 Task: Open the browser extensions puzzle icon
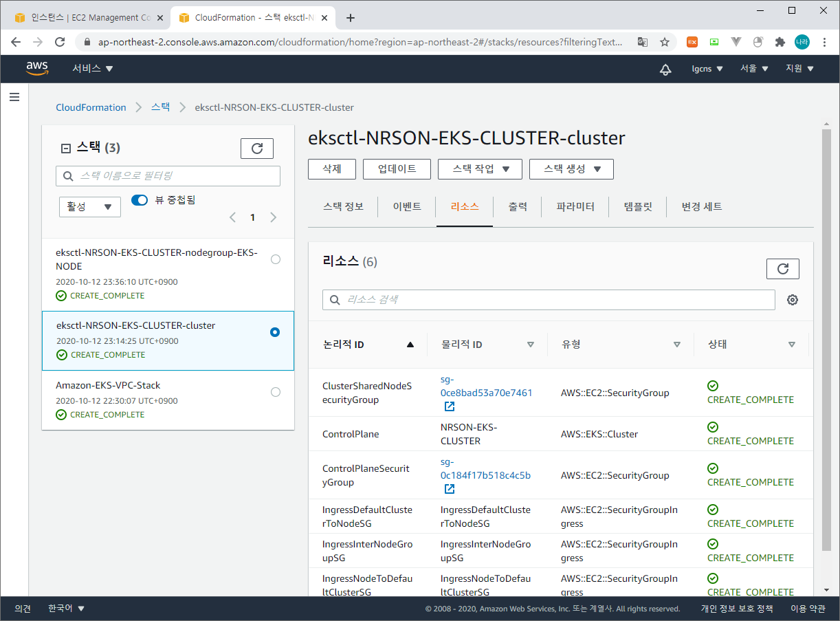tap(780, 42)
